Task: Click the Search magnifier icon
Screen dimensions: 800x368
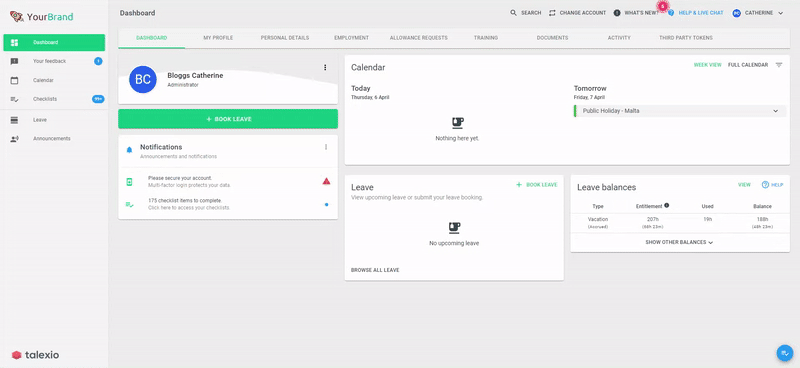Action: (x=513, y=13)
